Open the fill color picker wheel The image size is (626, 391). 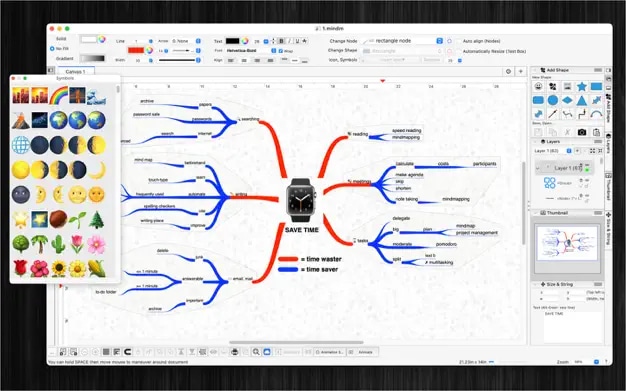pos(102,39)
